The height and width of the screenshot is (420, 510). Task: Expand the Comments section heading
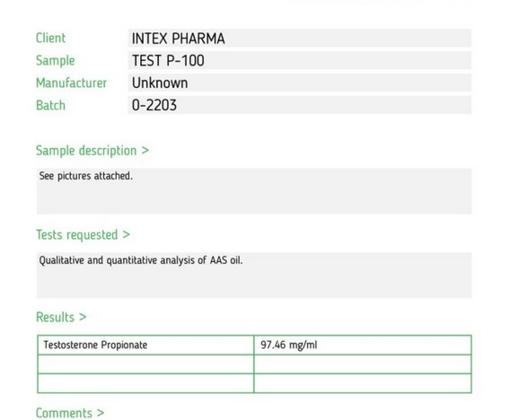pyautogui.click(x=70, y=413)
